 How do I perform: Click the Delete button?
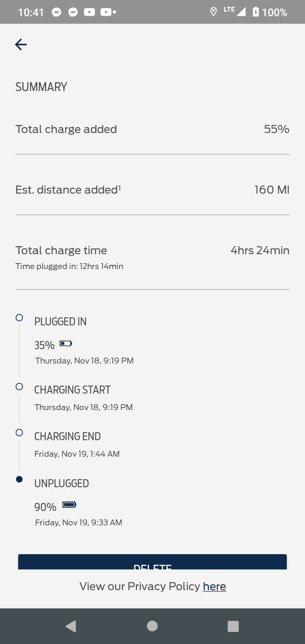(152, 562)
